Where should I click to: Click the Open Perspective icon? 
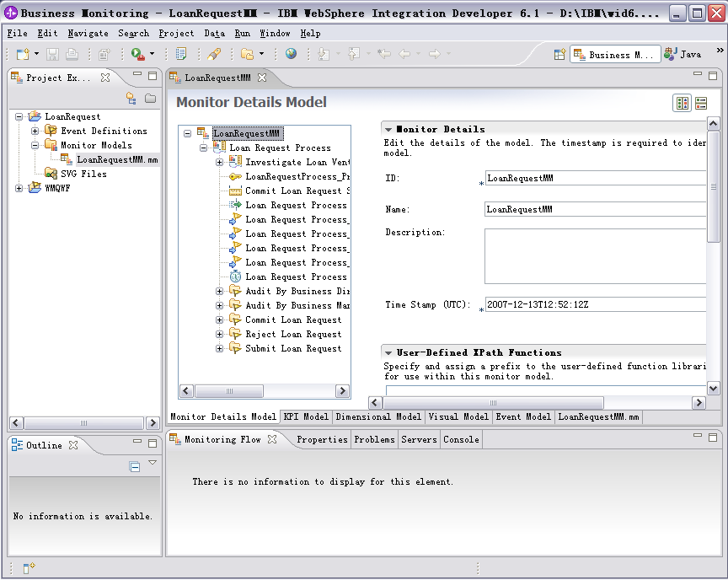tap(560, 54)
